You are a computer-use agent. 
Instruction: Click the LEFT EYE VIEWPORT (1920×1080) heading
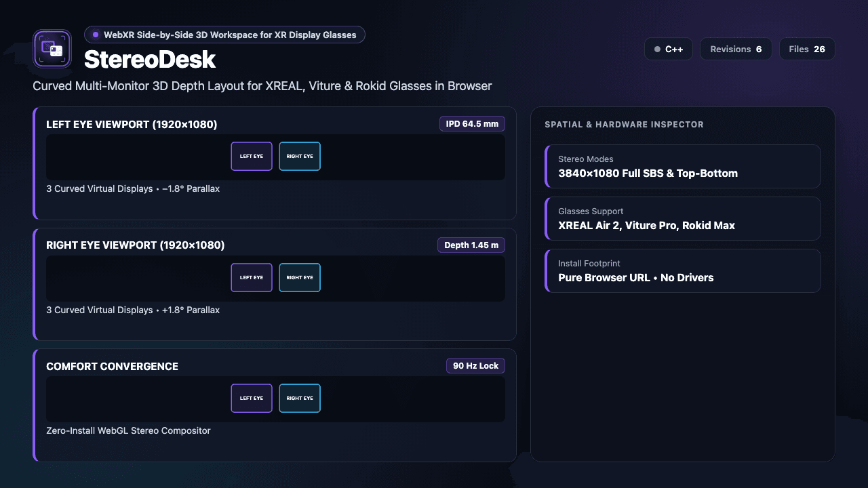tap(132, 125)
